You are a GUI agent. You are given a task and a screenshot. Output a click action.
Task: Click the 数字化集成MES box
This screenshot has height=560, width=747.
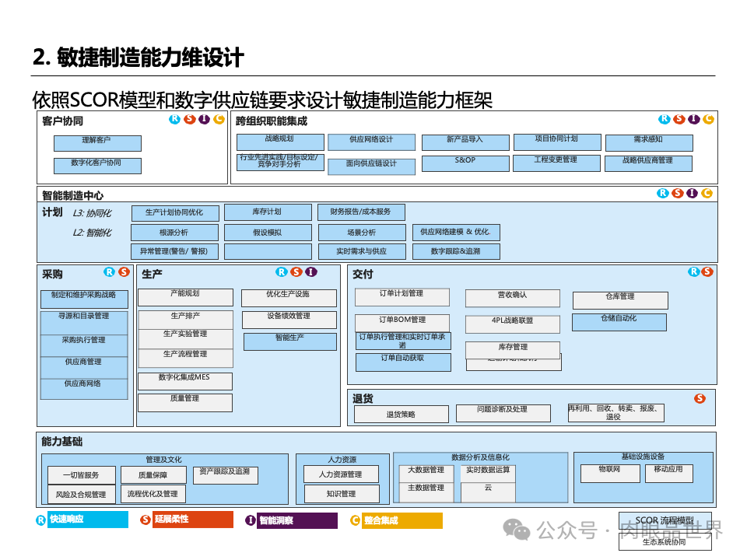[x=185, y=381]
